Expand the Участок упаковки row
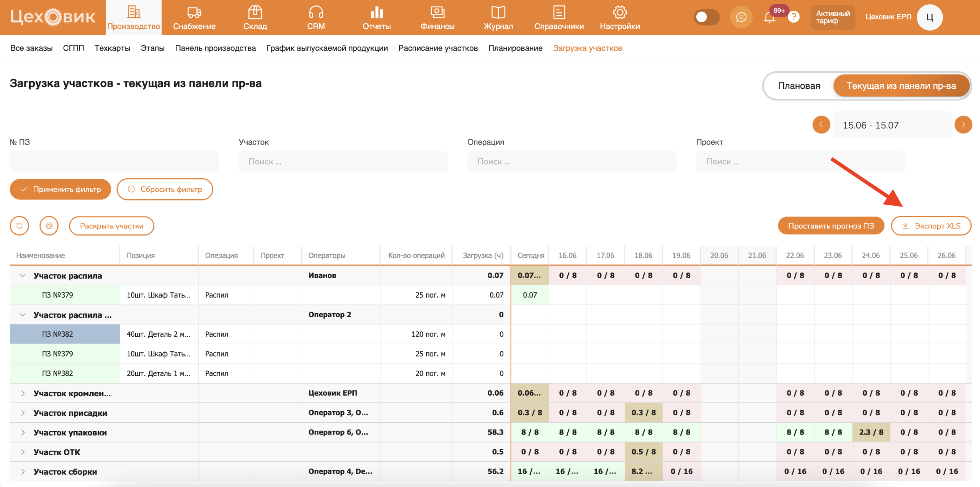Screen dimensions: 980x487 (x=23, y=432)
